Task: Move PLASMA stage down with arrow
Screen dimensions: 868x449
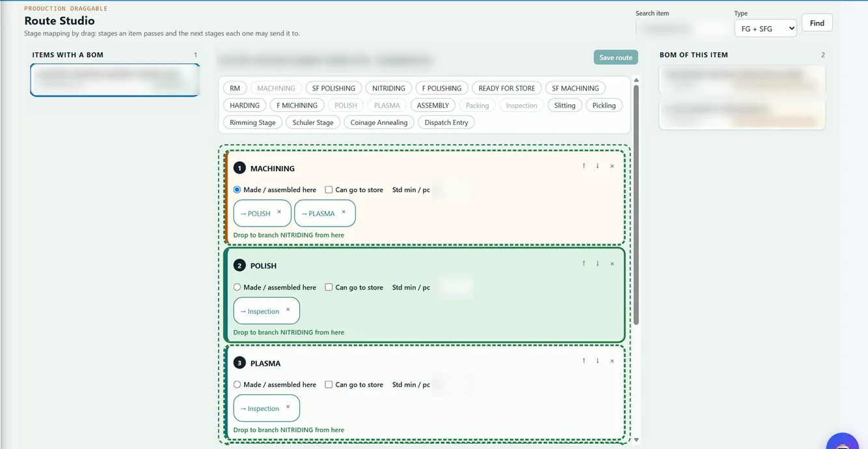Action: pyautogui.click(x=597, y=361)
